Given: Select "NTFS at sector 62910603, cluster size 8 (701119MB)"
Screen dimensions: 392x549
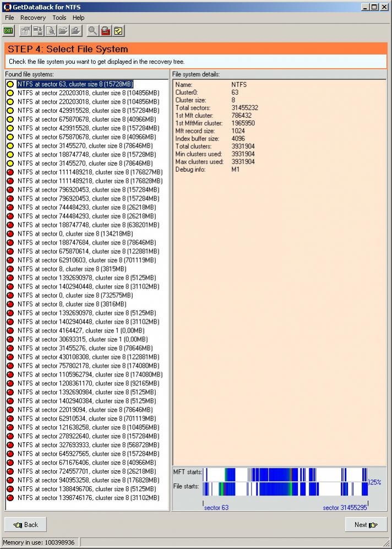Looking at the screenshot, I should (87, 260).
